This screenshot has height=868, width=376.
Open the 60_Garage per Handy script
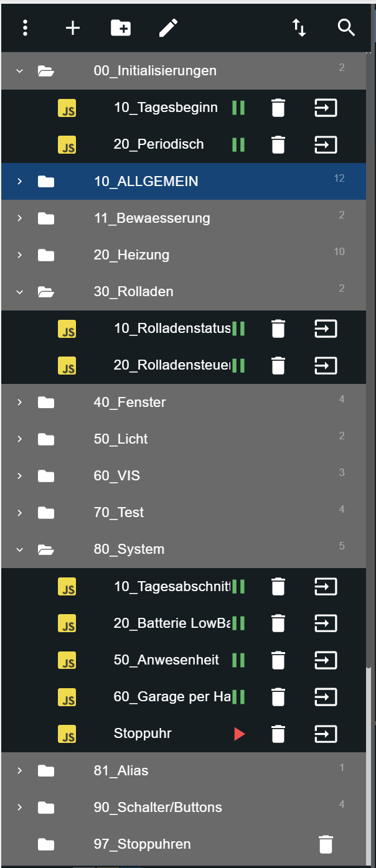pyautogui.click(x=172, y=697)
